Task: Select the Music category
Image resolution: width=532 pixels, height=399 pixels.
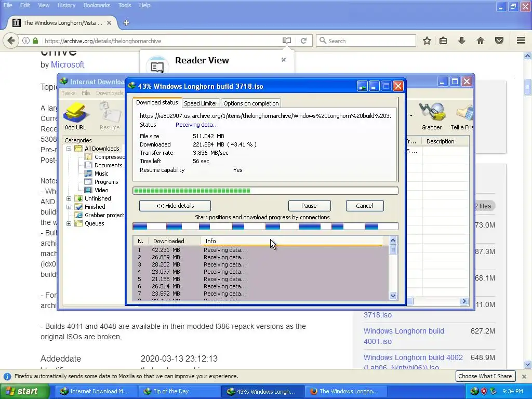Action: click(x=96, y=174)
